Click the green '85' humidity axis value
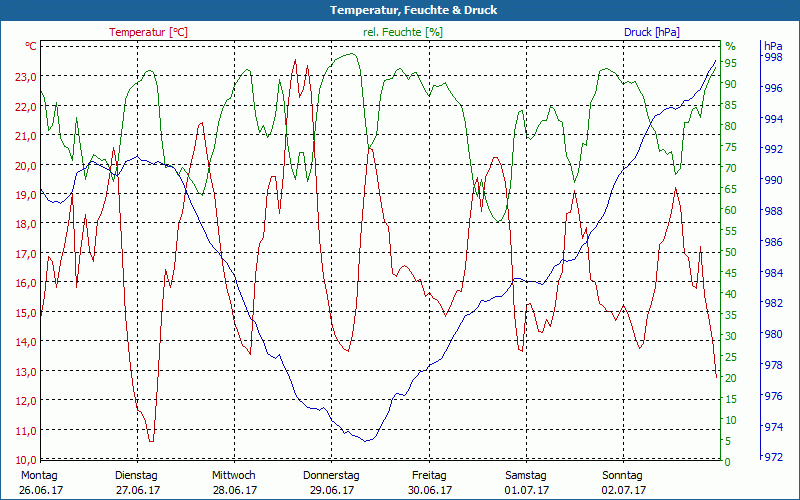The image size is (800, 500). coord(731,106)
